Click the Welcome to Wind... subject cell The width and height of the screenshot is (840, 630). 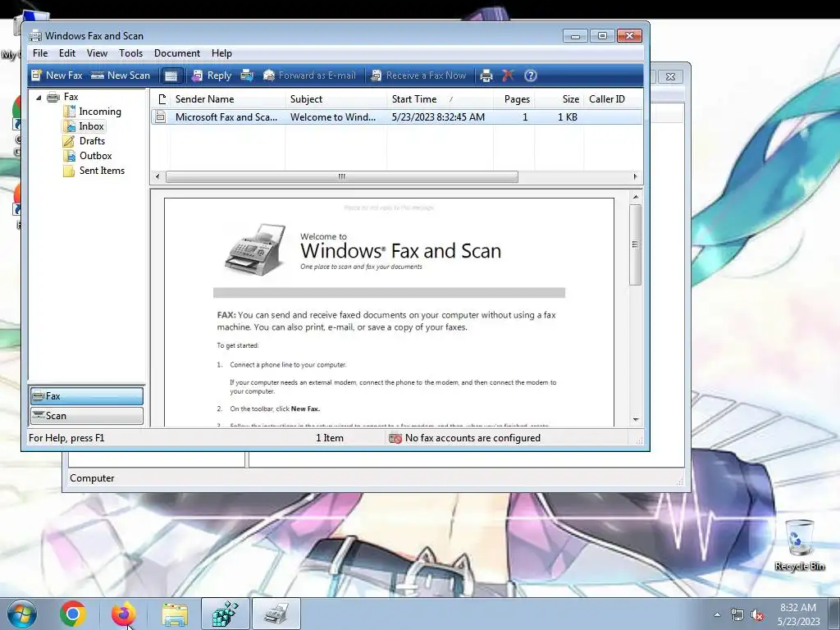coord(333,116)
